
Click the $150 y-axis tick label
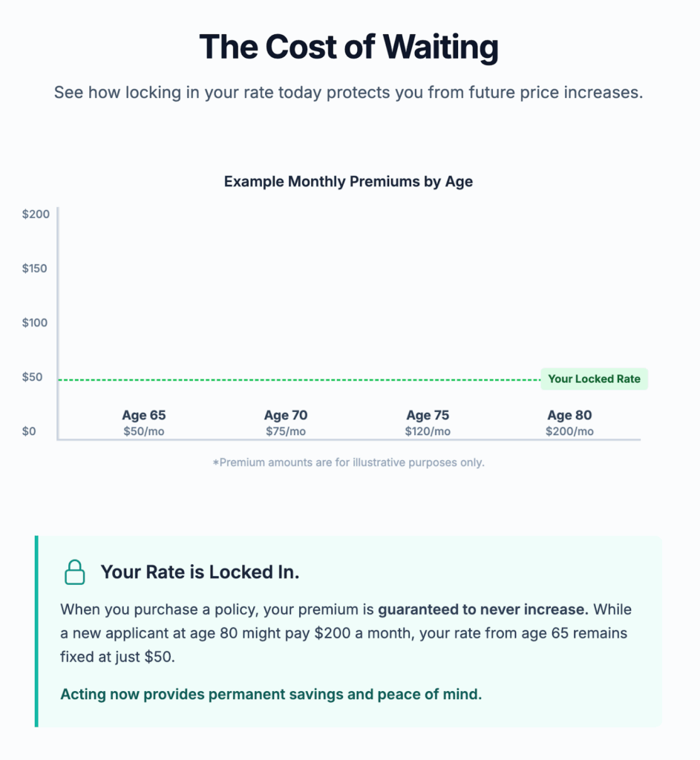pos(36,268)
